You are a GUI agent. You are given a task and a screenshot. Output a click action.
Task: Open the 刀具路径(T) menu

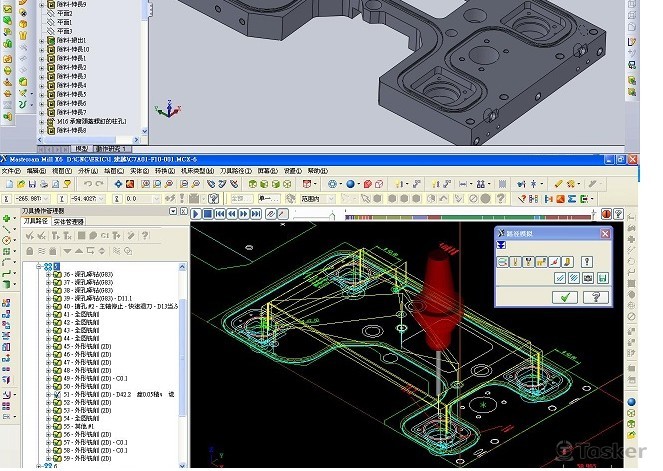tap(236, 171)
